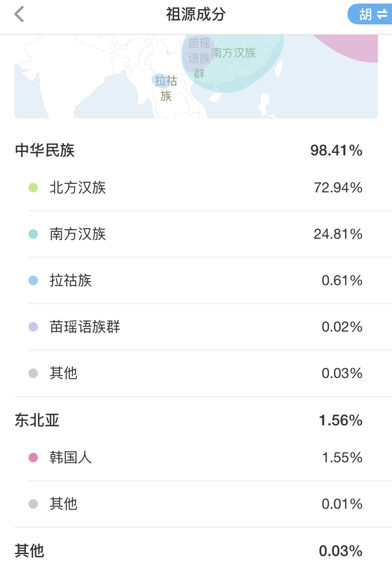Expand the 东北亚 1.56% section header

click(196, 420)
